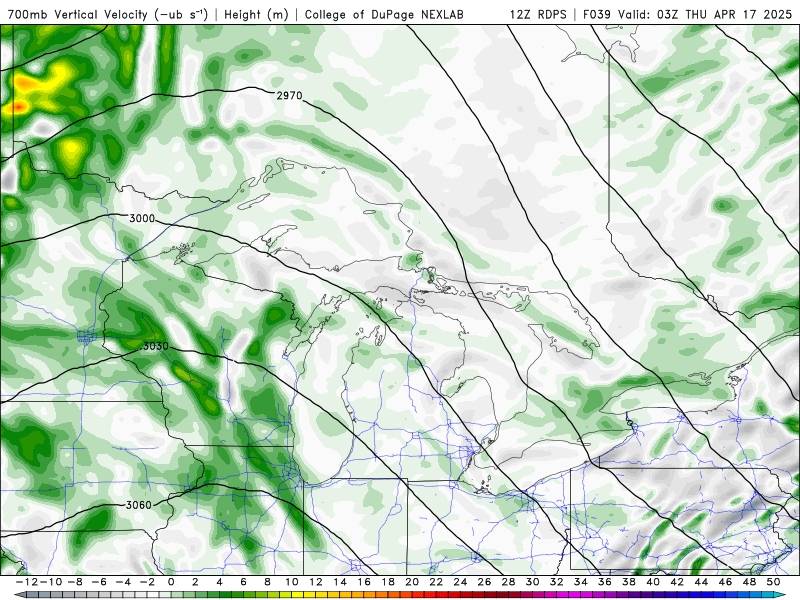Click the 14 value on the color scale
This screenshot has width=800, height=600.
pyautogui.click(x=340, y=582)
